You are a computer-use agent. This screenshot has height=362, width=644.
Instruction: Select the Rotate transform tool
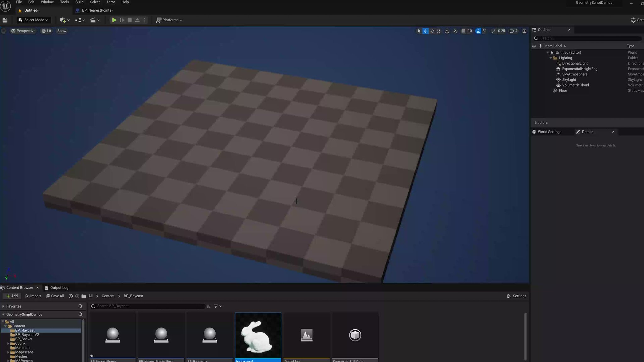coord(432,31)
